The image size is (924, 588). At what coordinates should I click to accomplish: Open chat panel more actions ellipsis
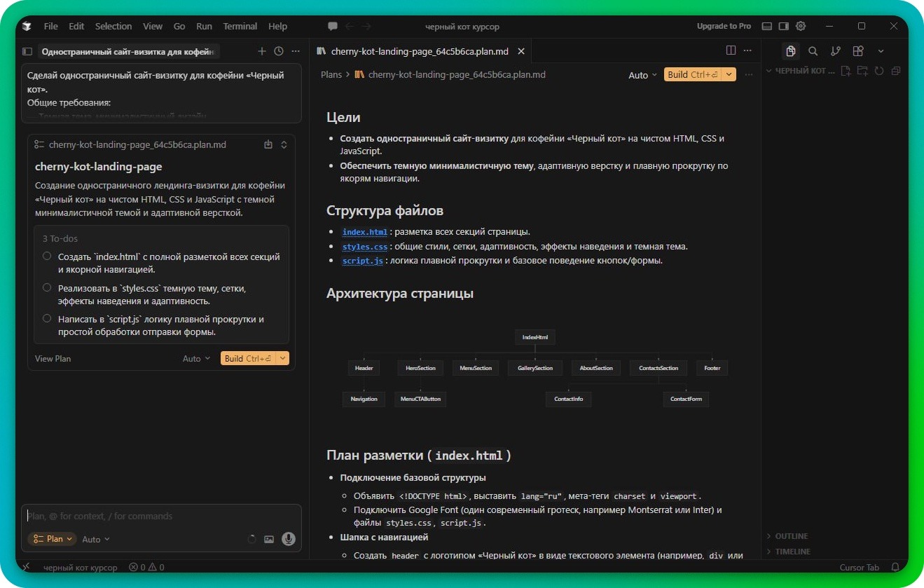[x=296, y=51]
